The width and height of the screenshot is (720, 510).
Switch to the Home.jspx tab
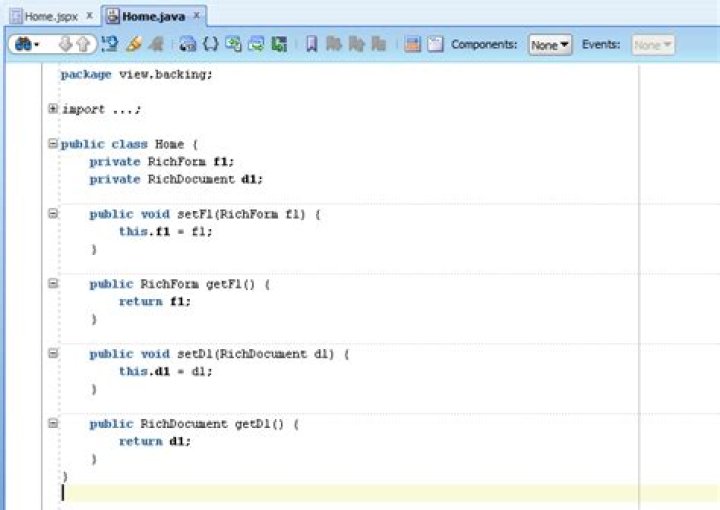click(46, 16)
